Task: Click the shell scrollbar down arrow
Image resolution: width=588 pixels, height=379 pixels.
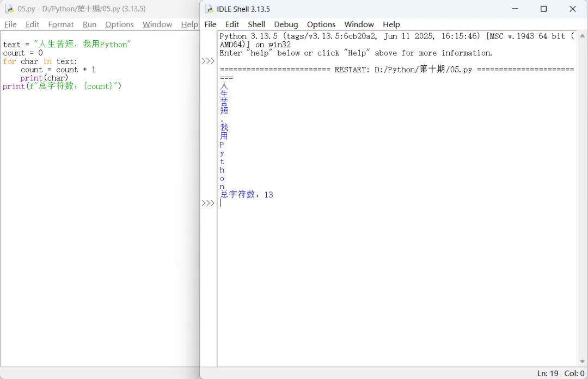Action: (582, 362)
